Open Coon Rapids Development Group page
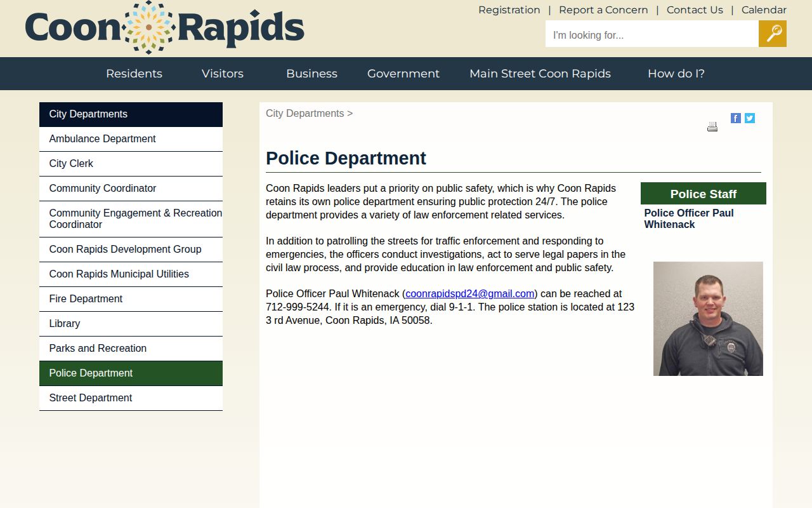 (131, 250)
